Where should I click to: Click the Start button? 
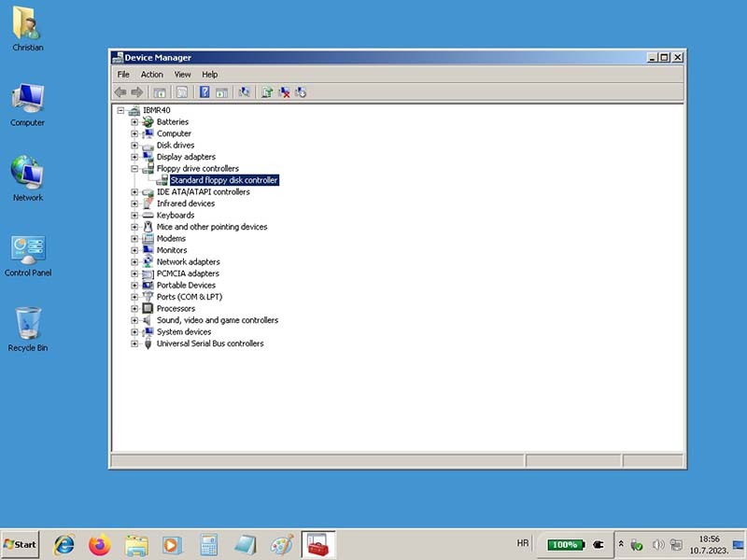pos(21,544)
